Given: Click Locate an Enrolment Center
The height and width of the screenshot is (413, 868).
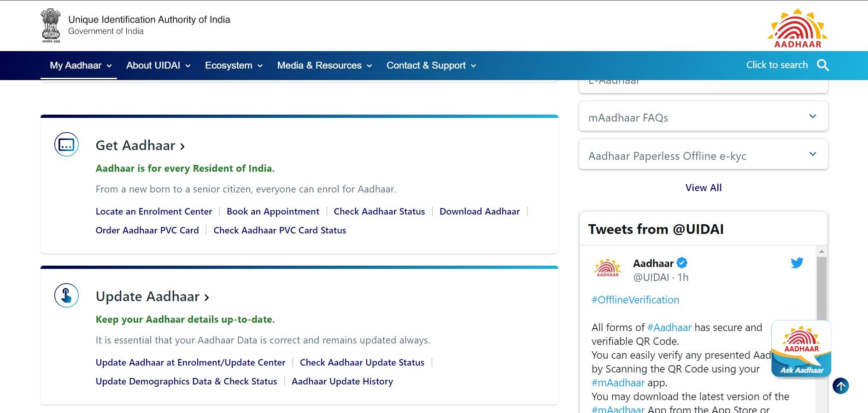Looking at the screenshot, I should (154, 211).
